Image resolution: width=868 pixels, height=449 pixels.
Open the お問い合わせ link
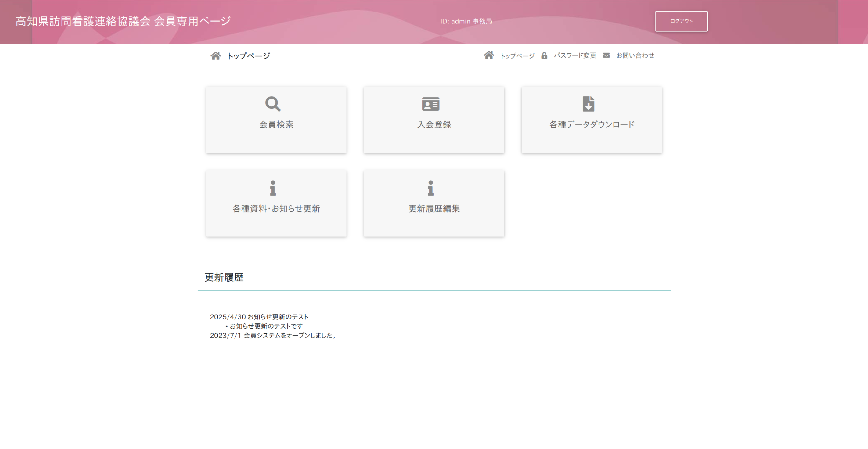coord(635,55)
